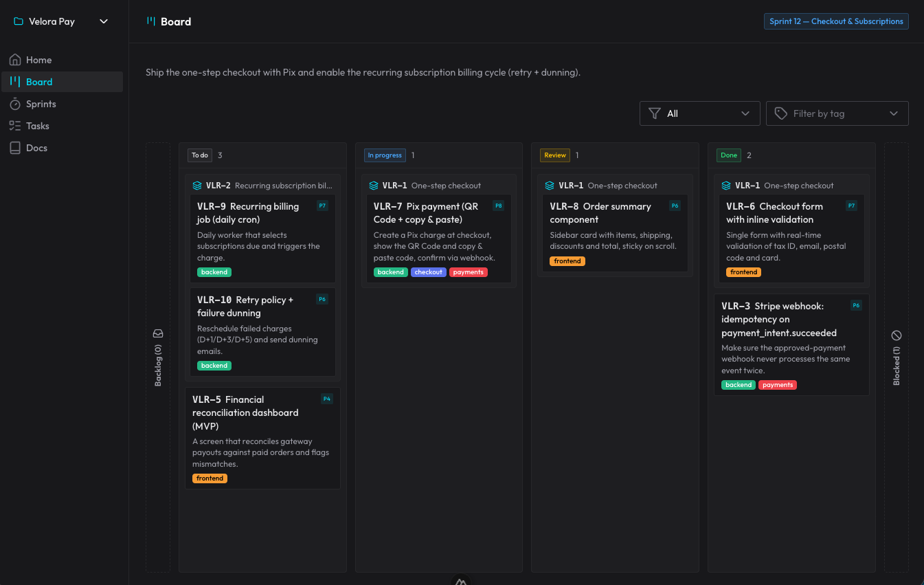Click the folder icon beside Velora Pay

tap(19, 21)
